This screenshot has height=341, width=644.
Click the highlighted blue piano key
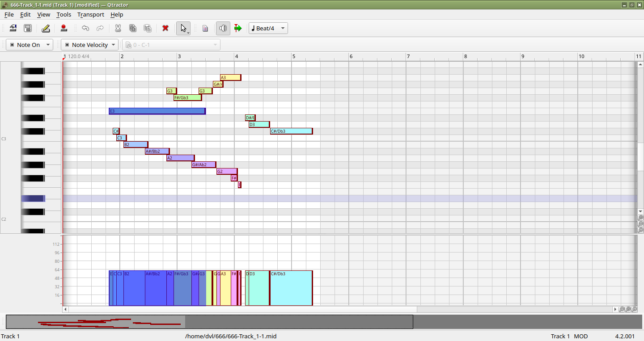coord(33,198)
